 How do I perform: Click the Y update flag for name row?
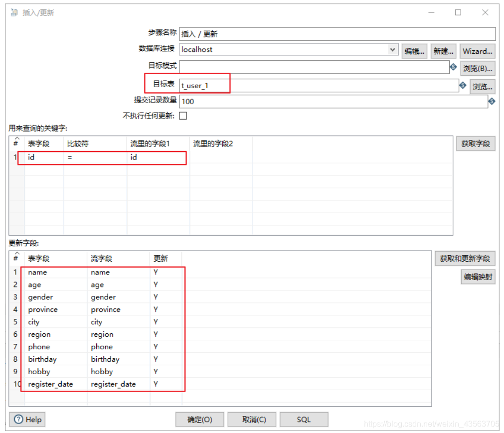click(166, 272)
